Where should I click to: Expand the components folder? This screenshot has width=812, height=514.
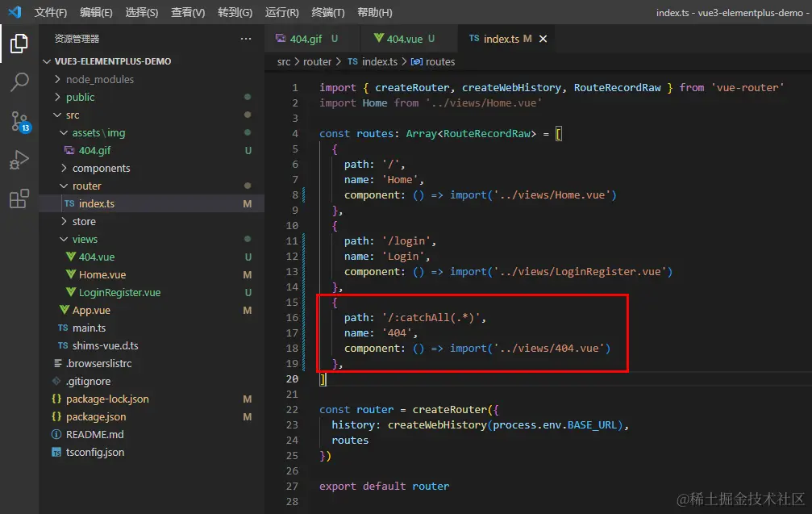64,168
